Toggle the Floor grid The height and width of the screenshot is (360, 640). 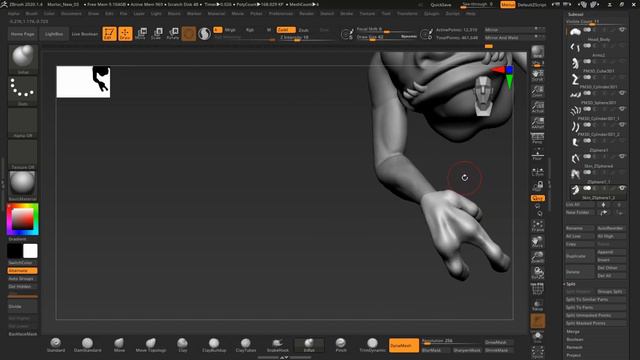pyautogui.click(x=538, y=154)
